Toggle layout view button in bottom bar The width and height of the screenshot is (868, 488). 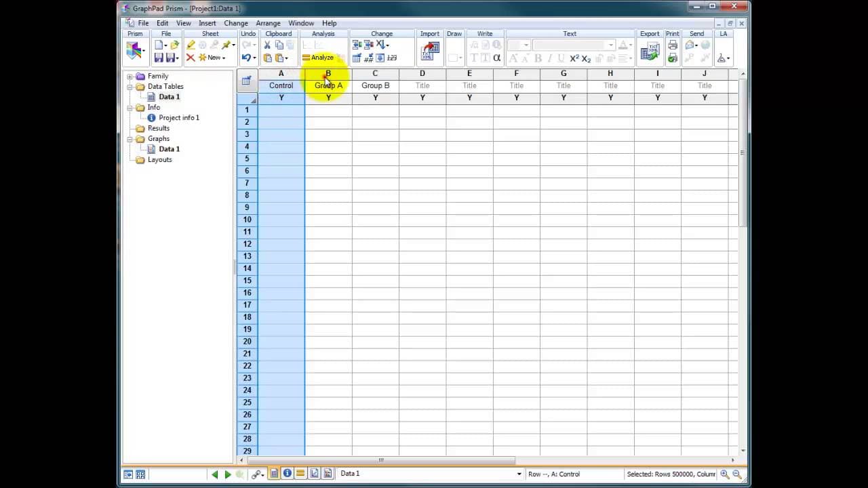click(x=328, y=474)
